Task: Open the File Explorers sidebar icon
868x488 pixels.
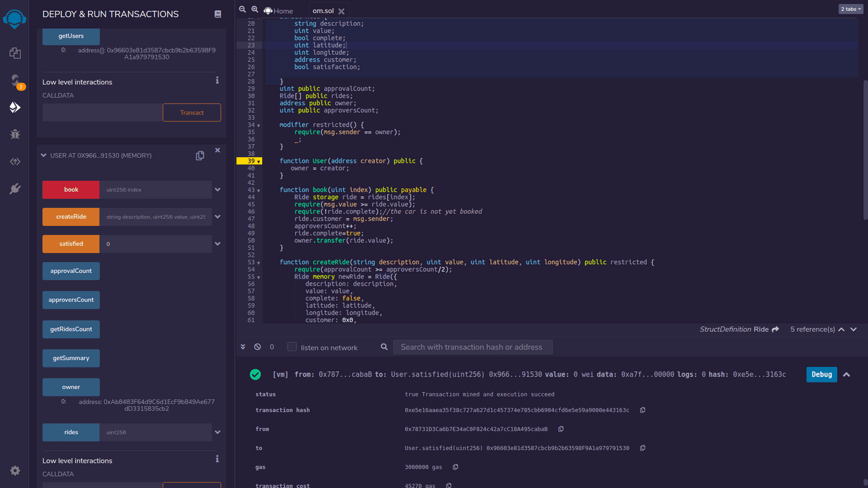Action: (15, 53)
